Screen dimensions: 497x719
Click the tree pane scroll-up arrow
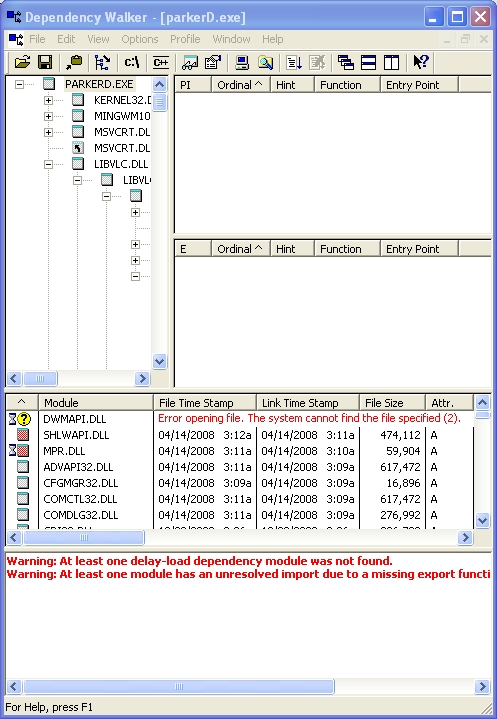[x=159, y=85]
